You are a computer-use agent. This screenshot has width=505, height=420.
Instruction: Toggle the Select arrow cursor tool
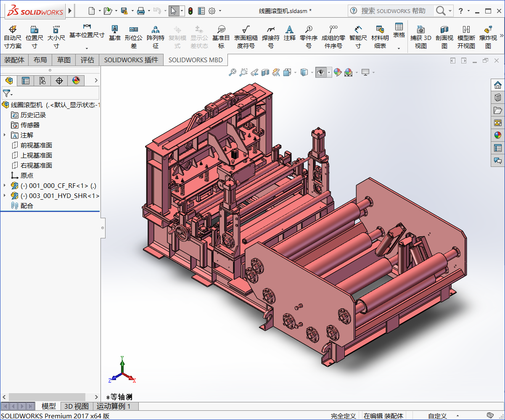coord(174,11)
